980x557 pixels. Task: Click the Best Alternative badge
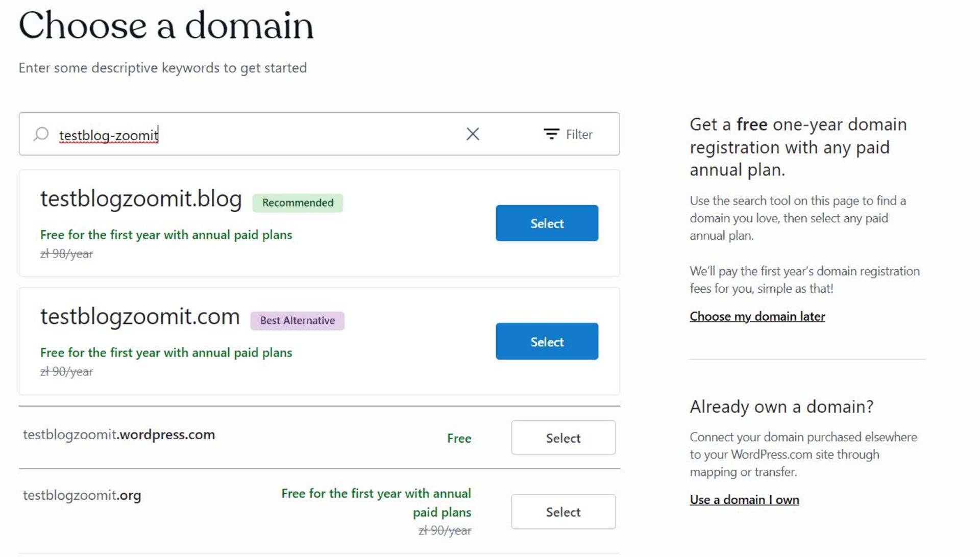298,321
